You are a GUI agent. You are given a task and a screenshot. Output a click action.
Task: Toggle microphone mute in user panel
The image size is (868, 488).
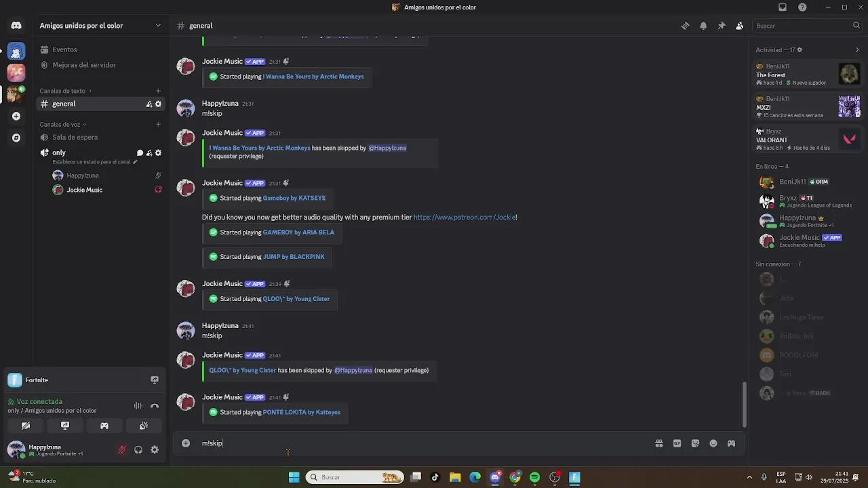pyautogui.click(x=122, y=450)
